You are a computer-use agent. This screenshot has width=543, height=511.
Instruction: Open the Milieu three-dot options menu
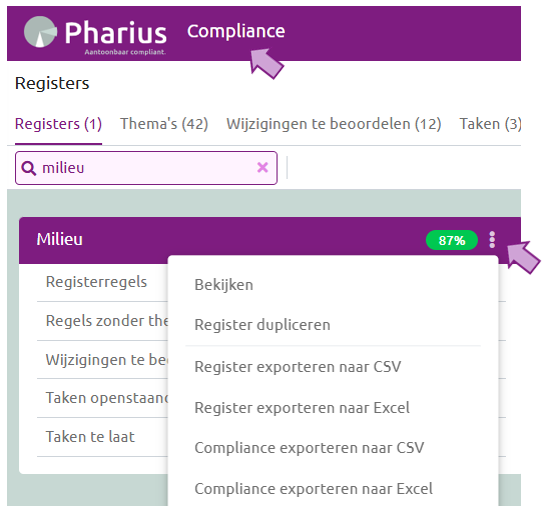pyautogui.click(x=492, y=240)
